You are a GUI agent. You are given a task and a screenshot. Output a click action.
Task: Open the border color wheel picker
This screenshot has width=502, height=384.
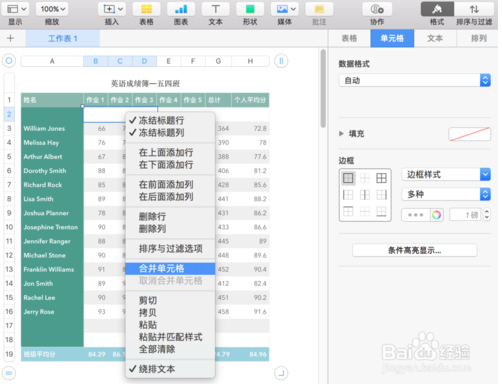(x=437, y=215)
